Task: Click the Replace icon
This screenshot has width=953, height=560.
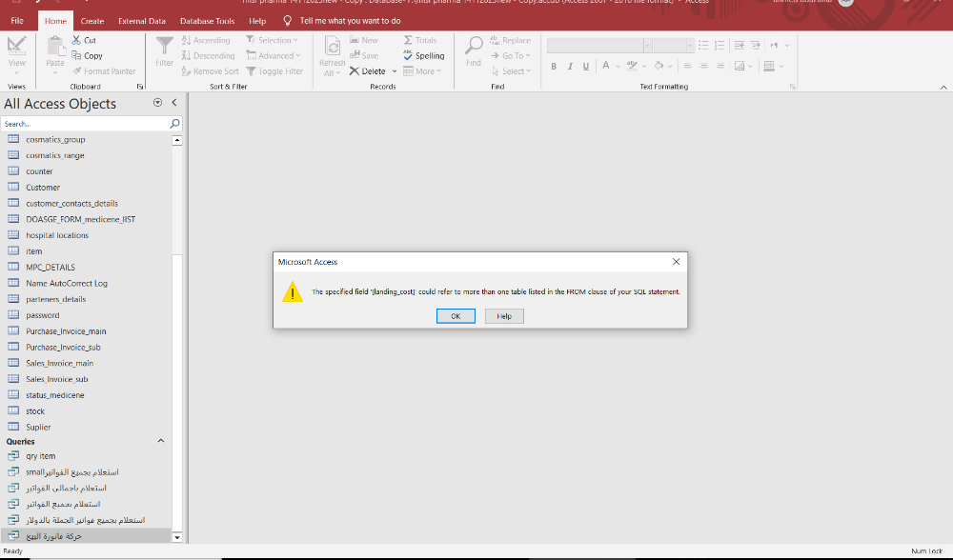Action: [495, 40]
